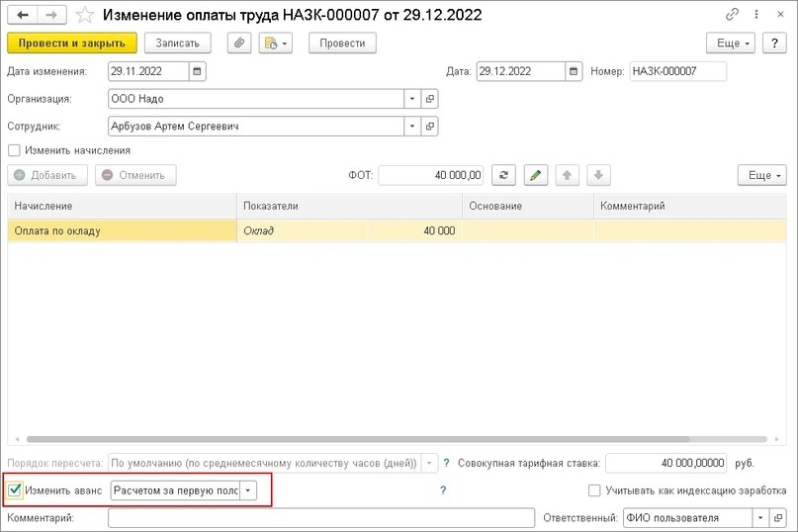Screen dimensions: 798x532
Task: Move row up with arrow icon
Action: (567, 175)
